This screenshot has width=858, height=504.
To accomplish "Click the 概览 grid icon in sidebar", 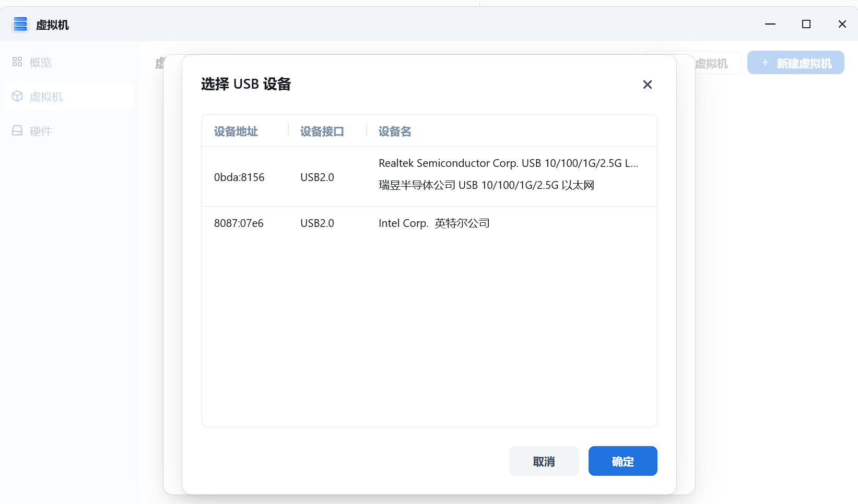I will [17, 62].
